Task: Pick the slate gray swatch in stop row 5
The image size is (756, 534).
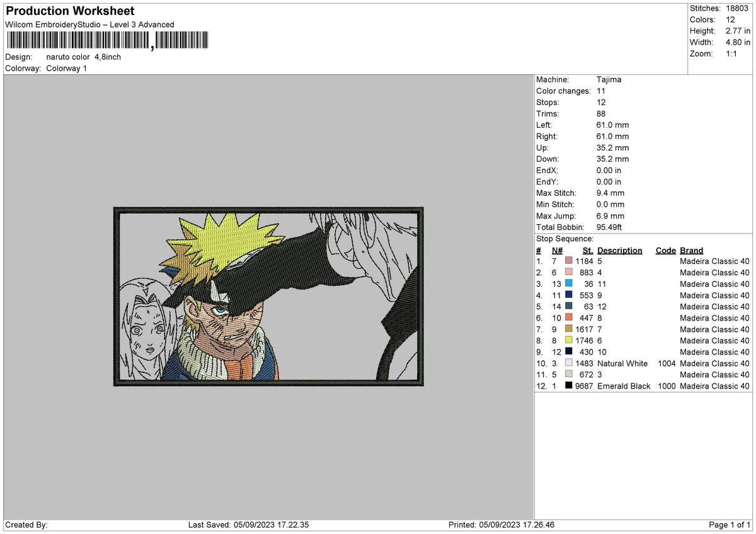Action: tap(569, 306)
